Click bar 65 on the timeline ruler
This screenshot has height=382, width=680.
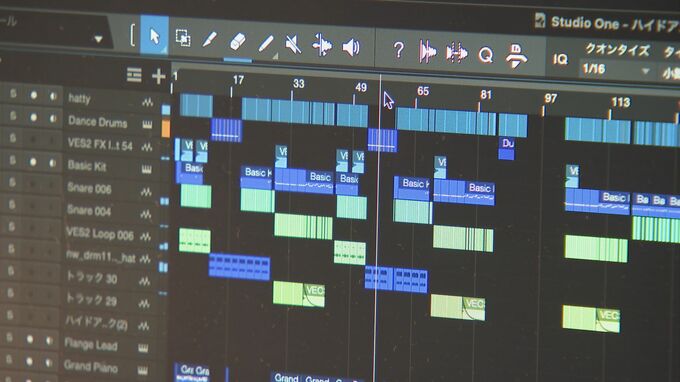(422, 91)
